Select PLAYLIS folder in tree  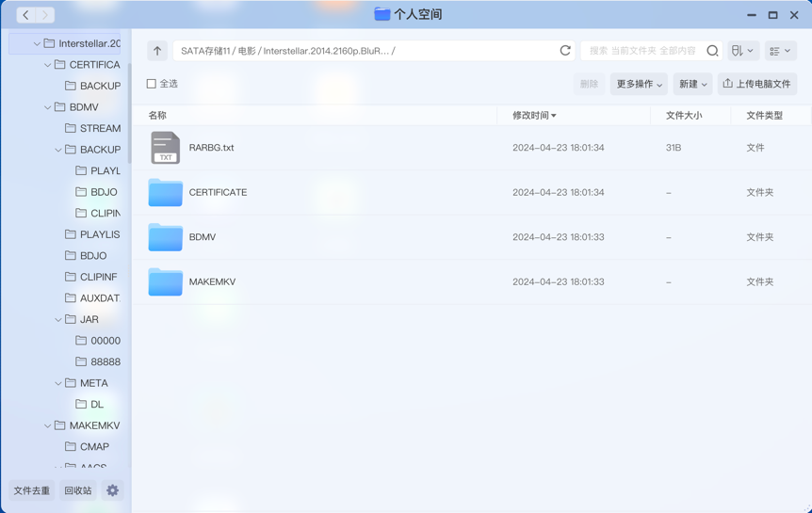coord(92,234)
